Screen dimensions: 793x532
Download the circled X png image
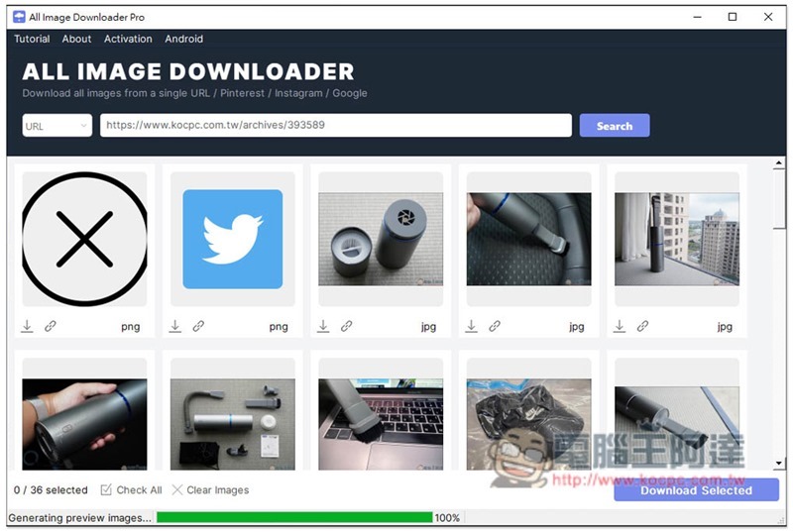point(28,326)
